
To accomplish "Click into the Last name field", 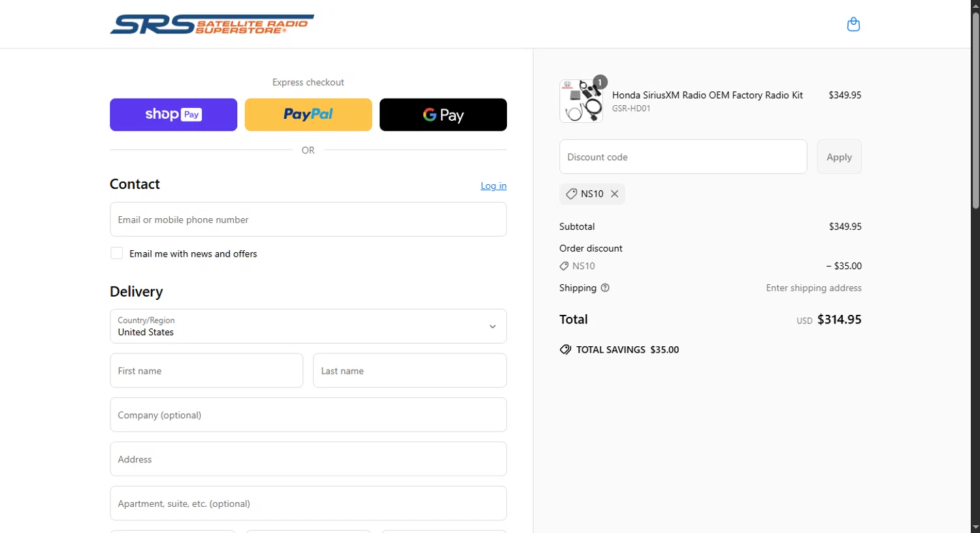I will click(x=410, y=370).
